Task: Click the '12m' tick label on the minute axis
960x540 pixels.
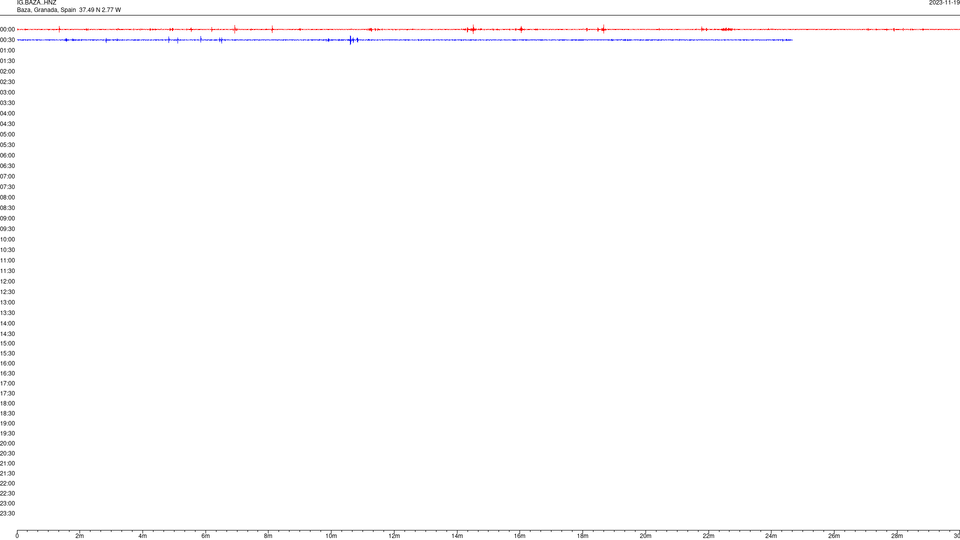Action: pos(394,536)
